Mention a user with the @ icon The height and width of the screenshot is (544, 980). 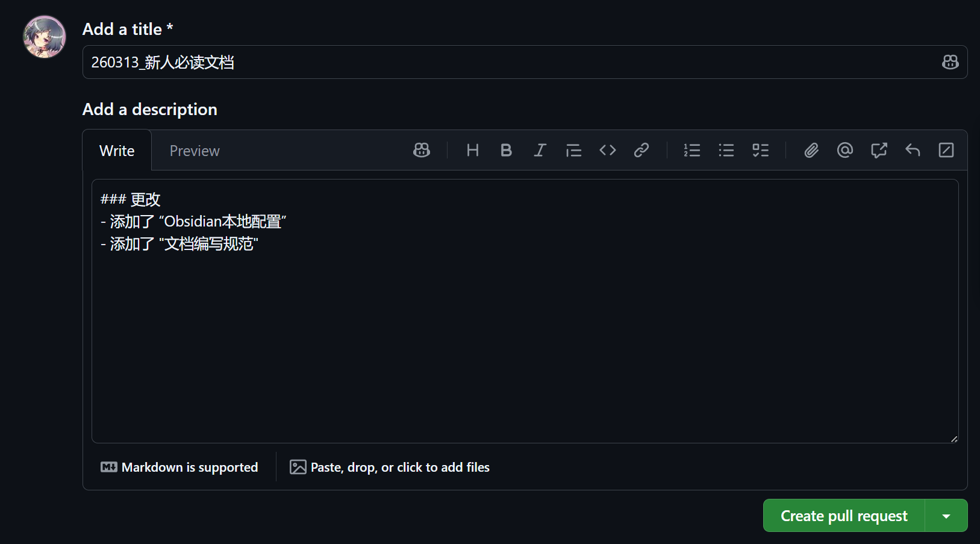(x=845, y=150)
